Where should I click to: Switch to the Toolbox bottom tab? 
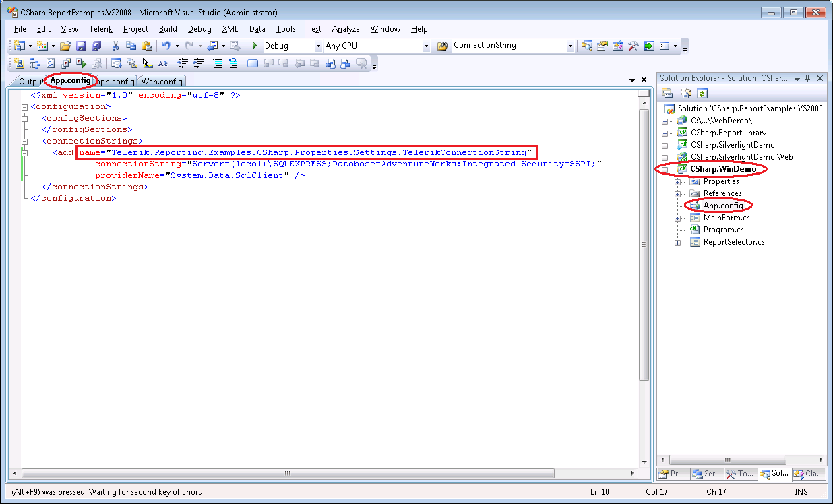[741, 474]
